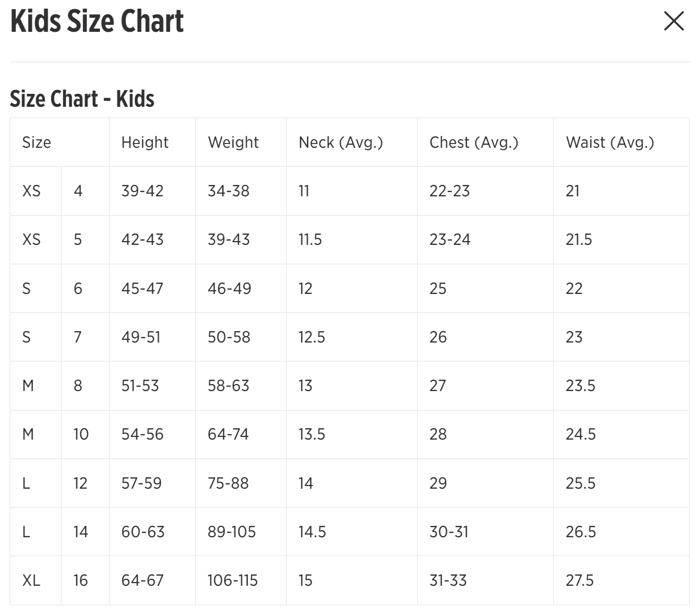Select weight value 46-49
Screen dimensions: 694x616
click(229, 289)
